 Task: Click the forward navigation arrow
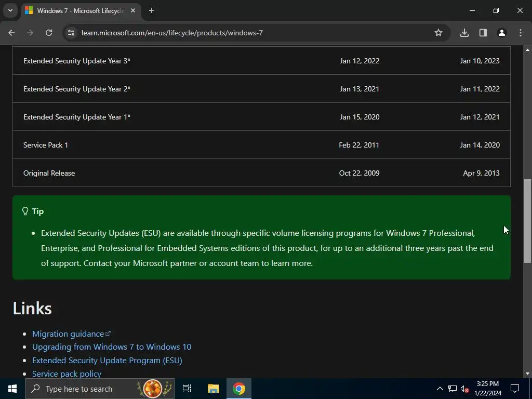coord(30,33)
